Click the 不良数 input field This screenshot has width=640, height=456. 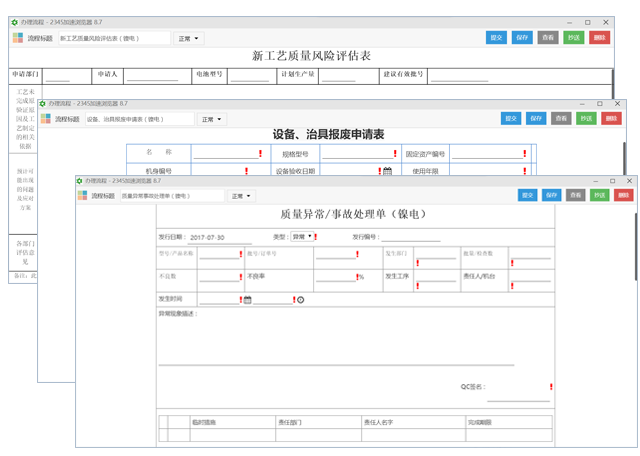point(219,277)
